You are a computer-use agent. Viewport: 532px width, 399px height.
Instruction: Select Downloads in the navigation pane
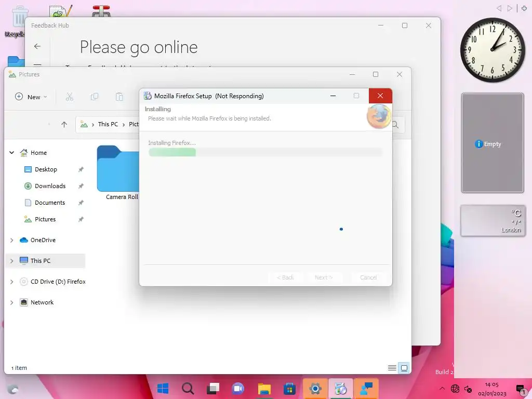pos(50,186)
